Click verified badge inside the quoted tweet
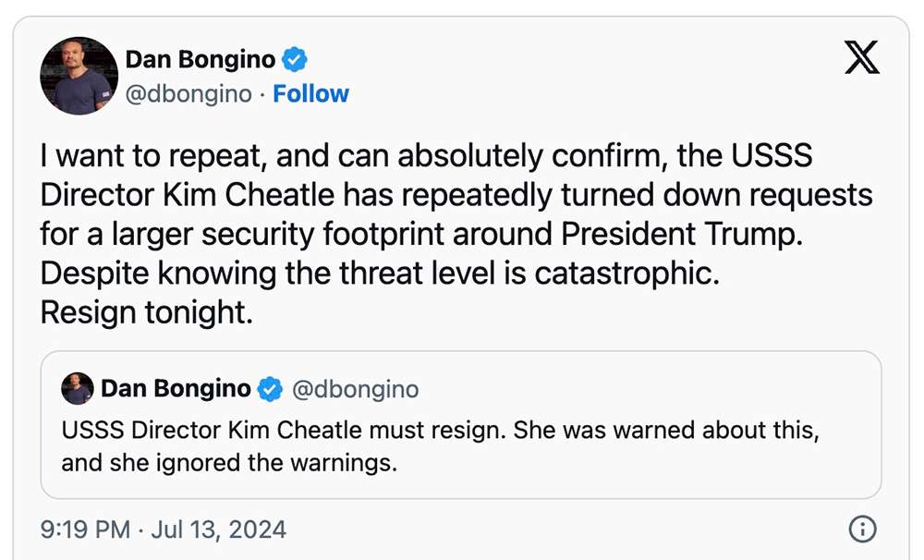This screenshot has width=924, height=560. point(270,389)
